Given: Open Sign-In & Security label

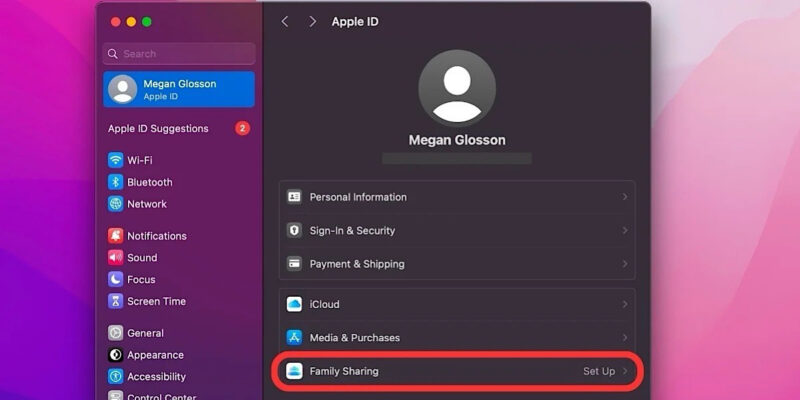Looking at the screenshot, I should click(353, 231).
